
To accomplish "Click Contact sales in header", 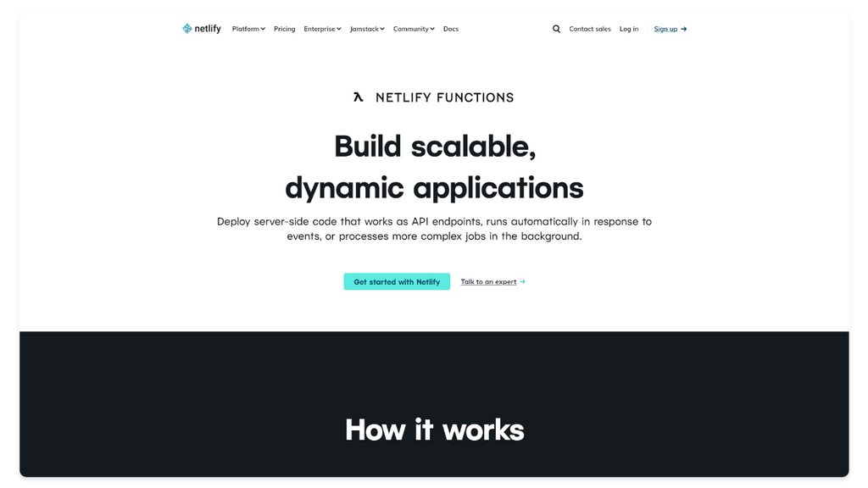I will point(590,29).
